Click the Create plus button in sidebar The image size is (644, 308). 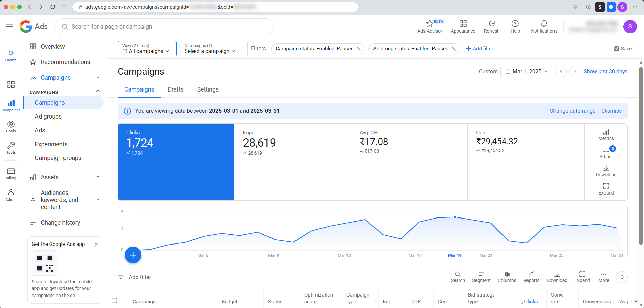click(11, 55)
